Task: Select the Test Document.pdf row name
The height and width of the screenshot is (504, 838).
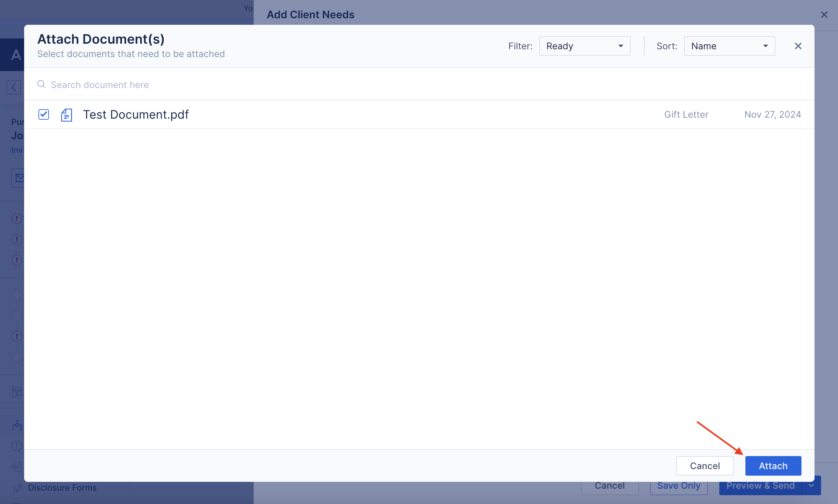Action: point(136,115)
